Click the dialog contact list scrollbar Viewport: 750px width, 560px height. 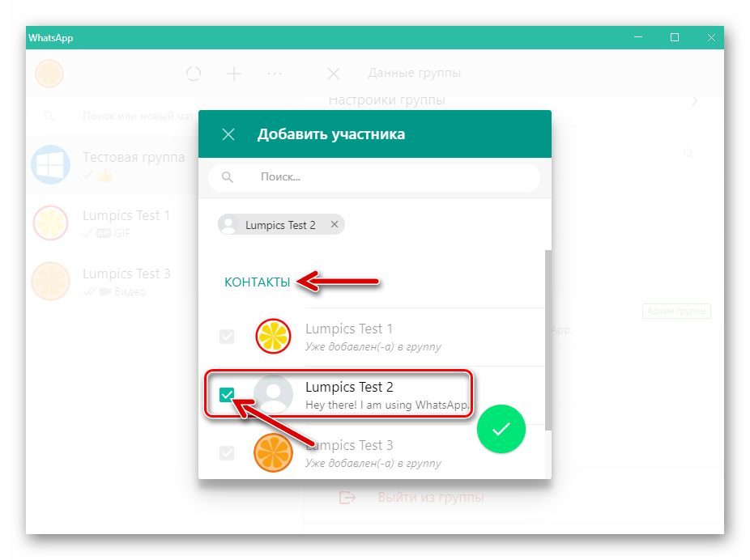(x=548, y=340)
